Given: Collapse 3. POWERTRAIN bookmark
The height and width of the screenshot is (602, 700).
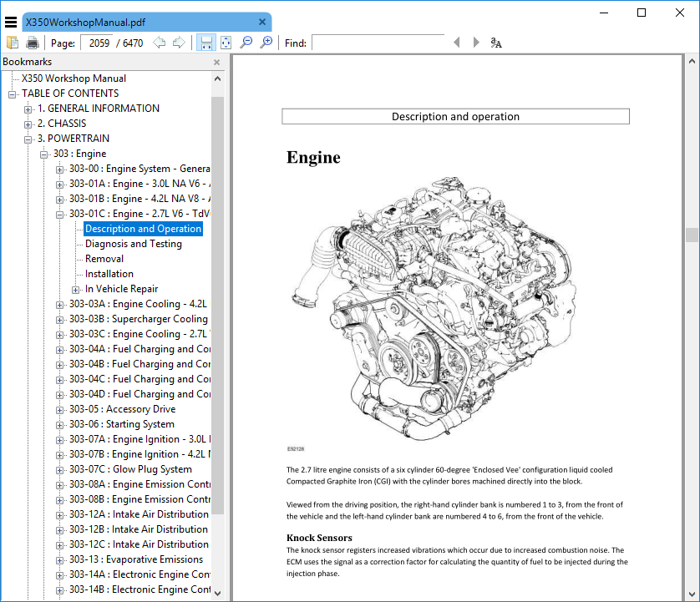Looking at the screenshot, I should point(28,139).
